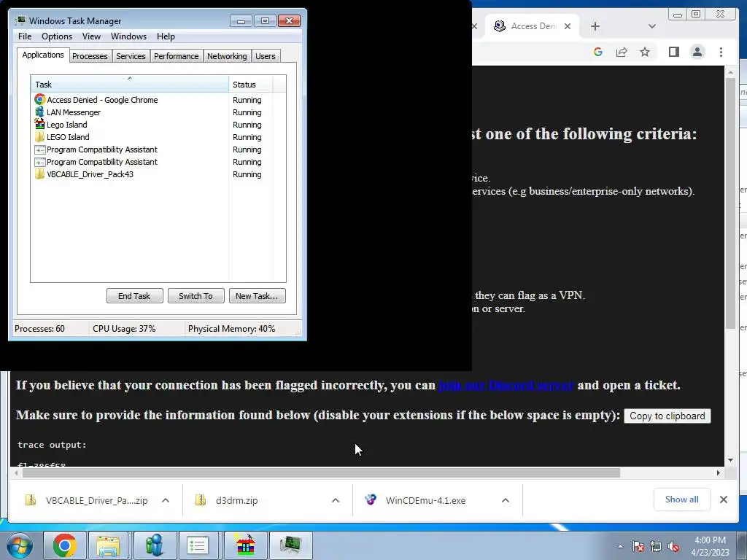This screenshot has height=560, width=747.
Task: Click Switch To button
Action: (196, 296)
